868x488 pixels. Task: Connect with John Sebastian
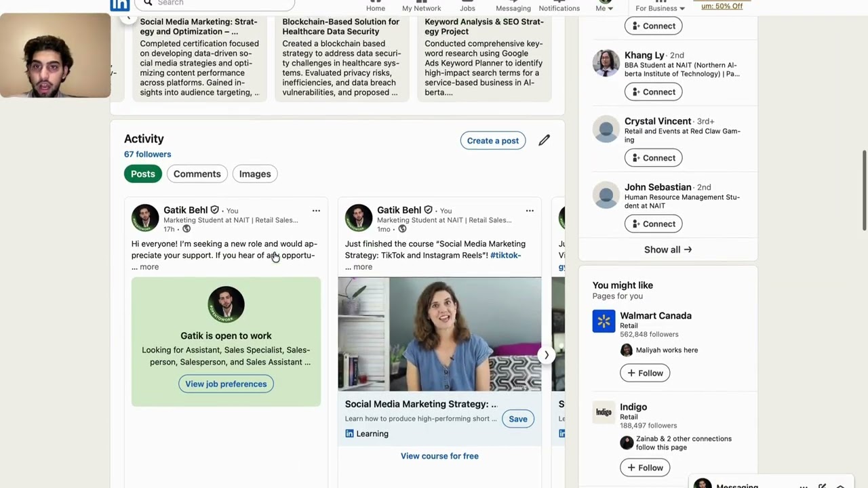point(654,224)
